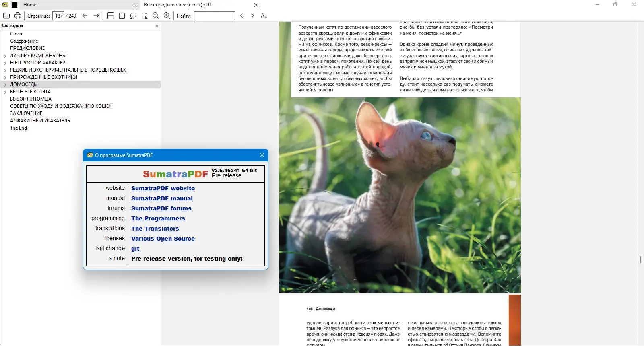Go to previous page arrow
Screen dimensions: 644x346
click(x=85, y=16)
